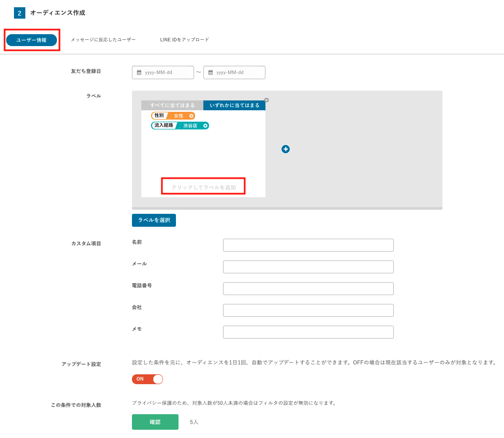Click the plus icon to add a label group
The image size is (504, 438).
coord(286,149)
